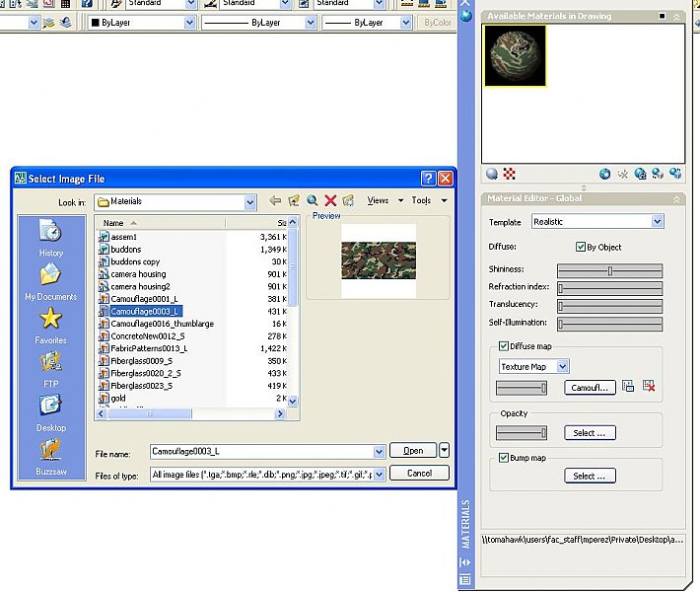Expand the Template Realistic dropdown
The width and height of the screenshot is (700, 592).
(x=658, y=222)
